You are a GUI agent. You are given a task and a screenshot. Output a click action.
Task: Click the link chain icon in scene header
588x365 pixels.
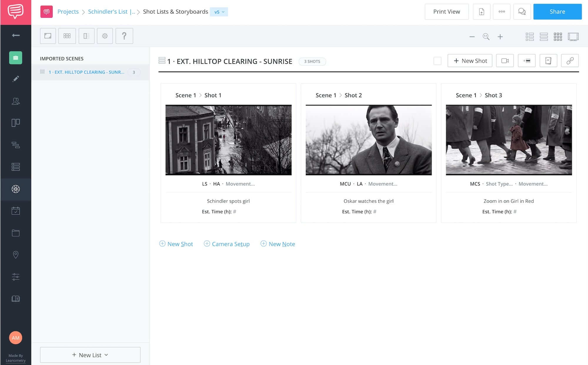click(570, 61)
